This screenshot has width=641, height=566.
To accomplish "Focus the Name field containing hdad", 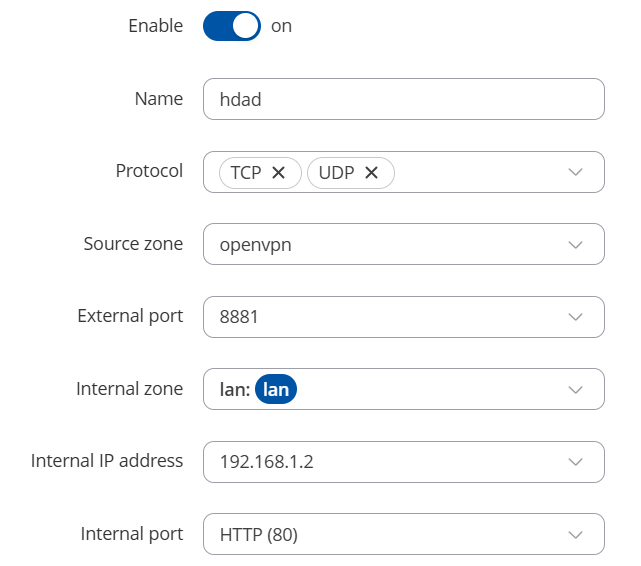I will tap(403, 99).
